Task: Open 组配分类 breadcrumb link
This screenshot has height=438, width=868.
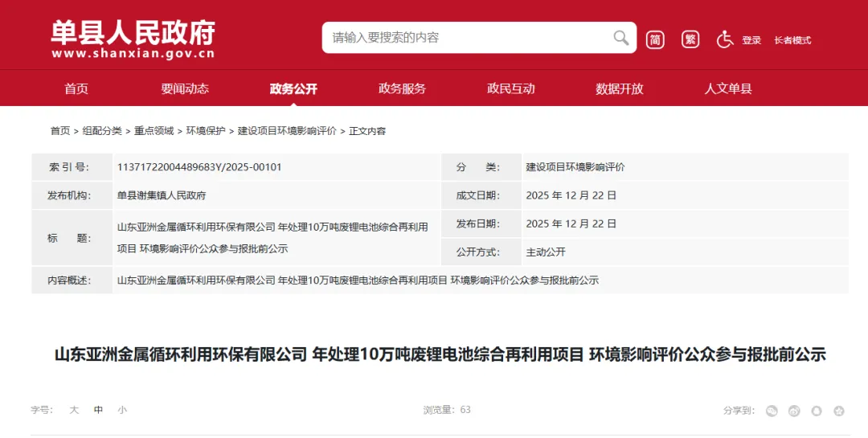Action: tap(102, 131)
